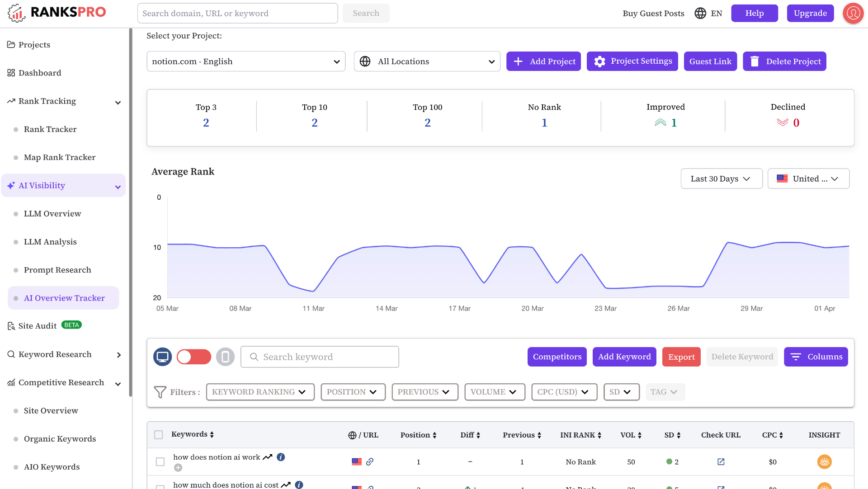Collapse the Rank Tracking section chevron

[118, 103]
